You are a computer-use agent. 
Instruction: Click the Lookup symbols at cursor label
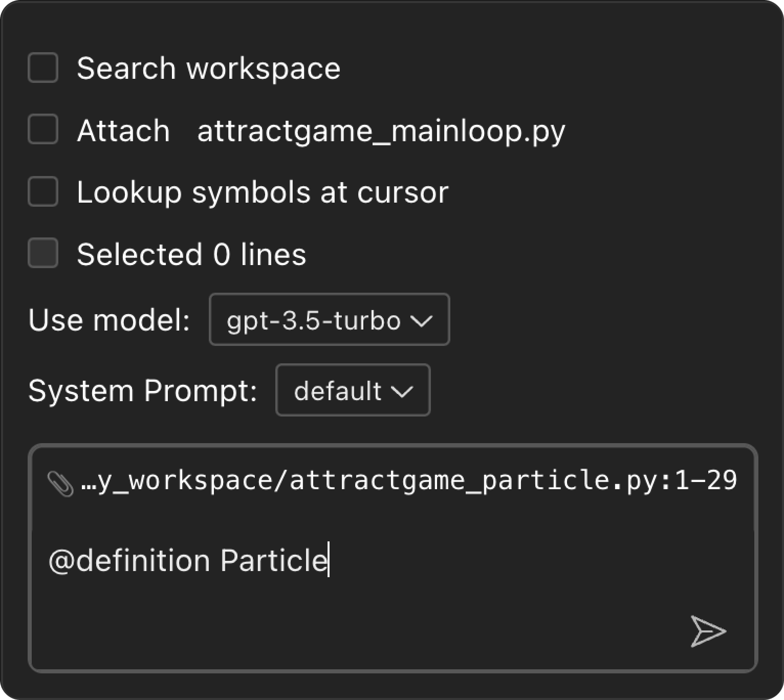263,193
